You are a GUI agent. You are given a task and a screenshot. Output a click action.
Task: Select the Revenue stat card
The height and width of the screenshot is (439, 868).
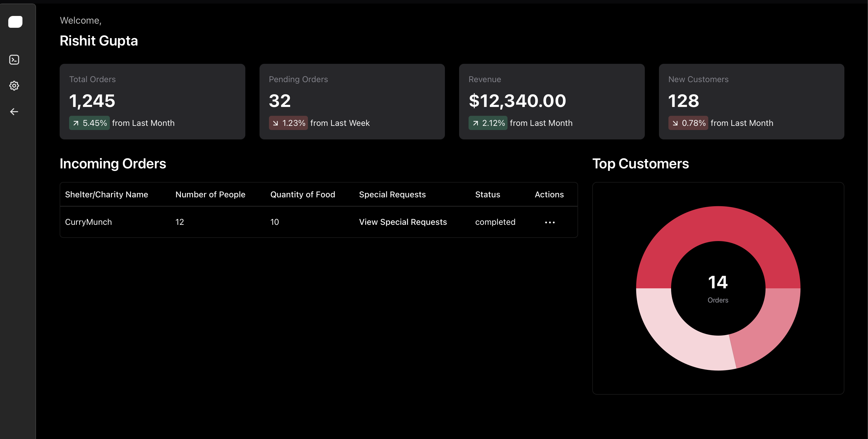(552, 102)
